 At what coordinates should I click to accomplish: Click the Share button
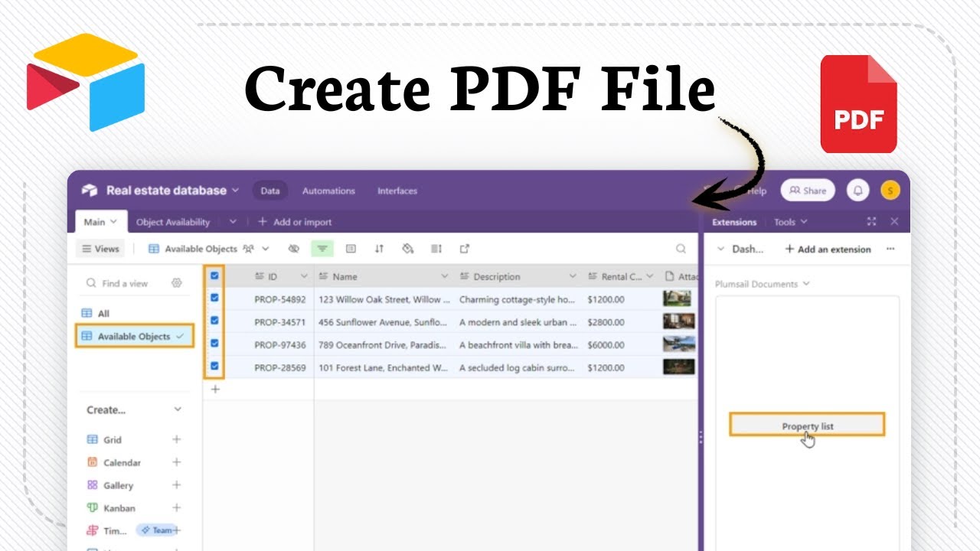pyautogui.click(x=808, y=191)
